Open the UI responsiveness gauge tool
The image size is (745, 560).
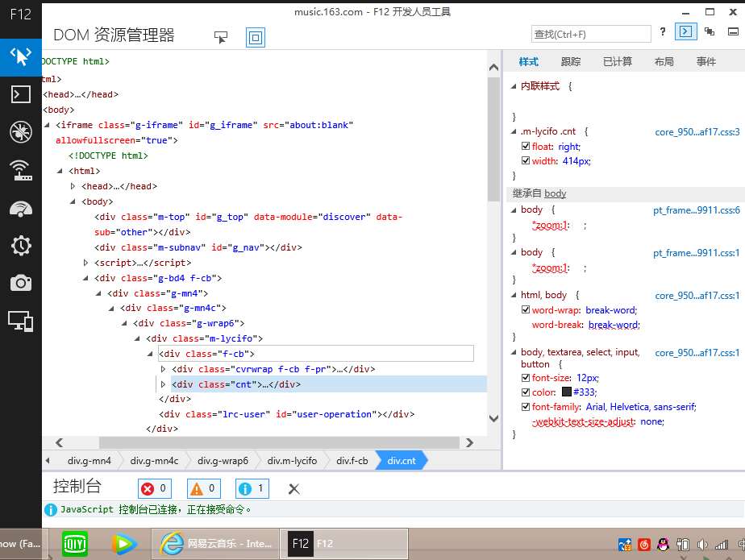click(20, 208)
